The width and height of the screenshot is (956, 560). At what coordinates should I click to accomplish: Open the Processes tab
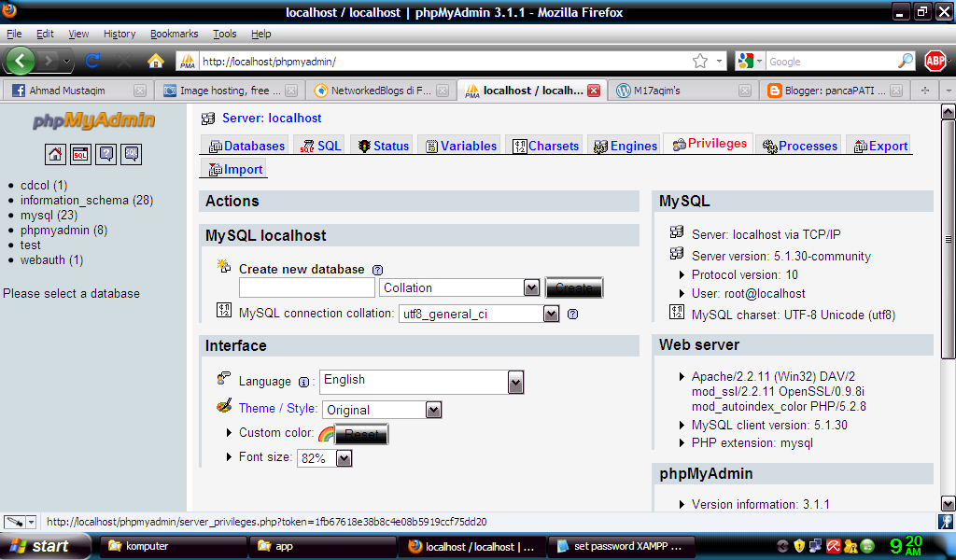click(800, 146)
